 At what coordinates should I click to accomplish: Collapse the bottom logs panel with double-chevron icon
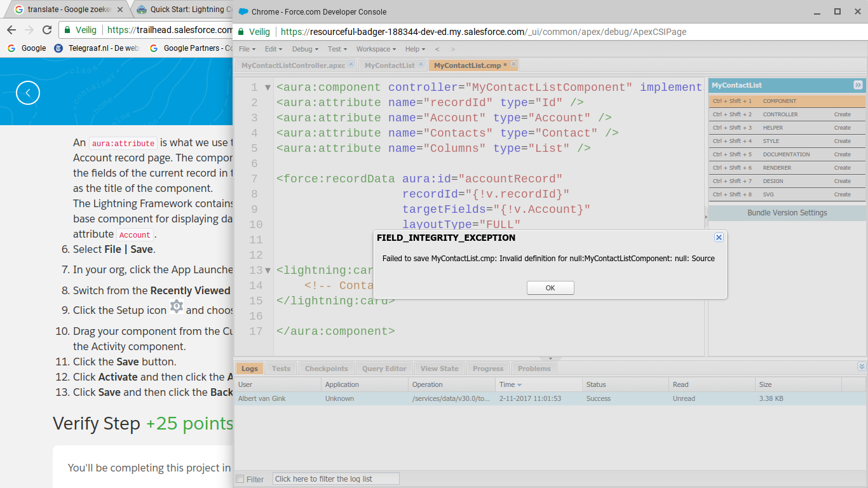click(861, 367)
